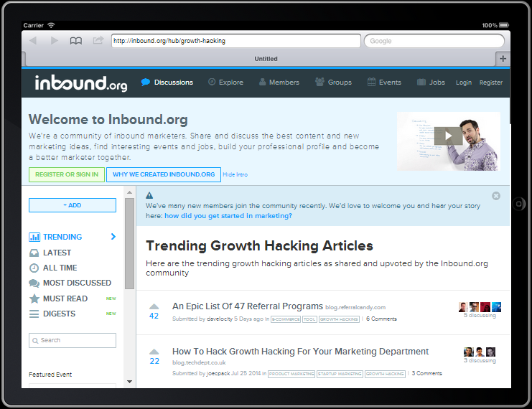
Task: Open the Members menu item
Action: (279, 83)
